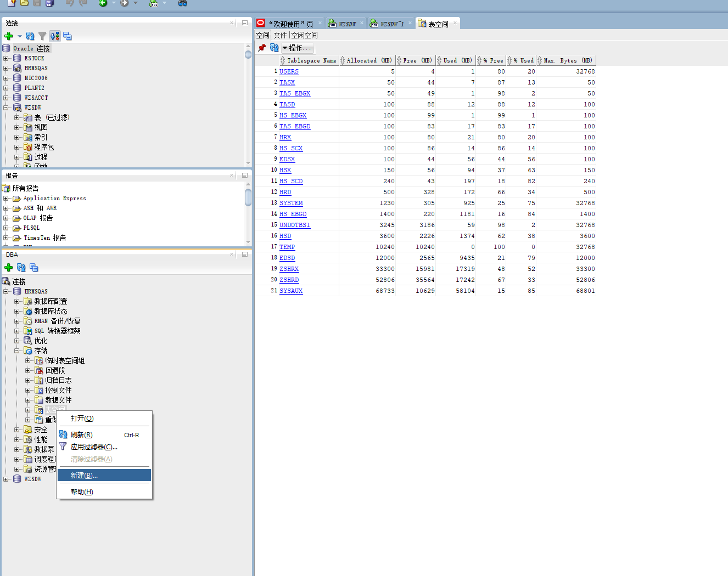Click the green plus in Connections (连接) panel
728x576 pixels.
coord(8,36)
